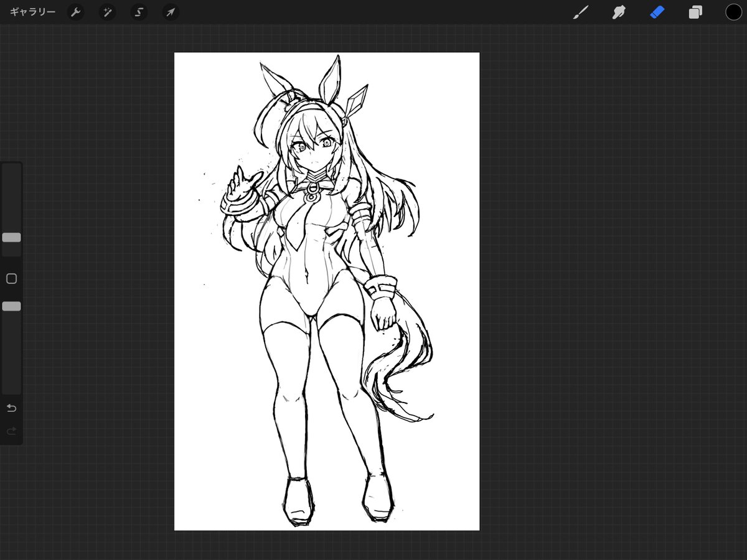Undo using the sidebar arrow
Screen dimensions: 747x560
point(11,408)
